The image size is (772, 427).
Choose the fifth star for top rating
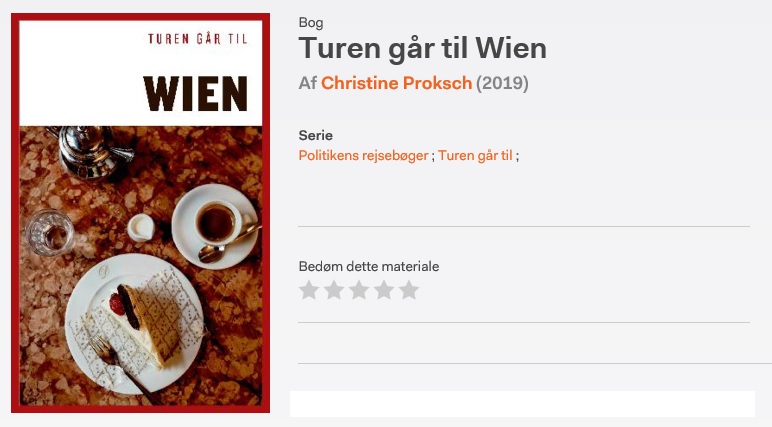(x=409, y=290)
